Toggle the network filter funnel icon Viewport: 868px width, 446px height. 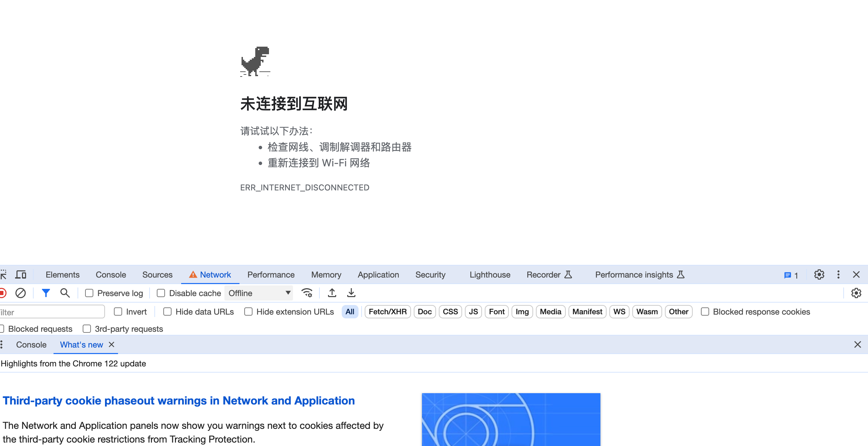(46, 293)
